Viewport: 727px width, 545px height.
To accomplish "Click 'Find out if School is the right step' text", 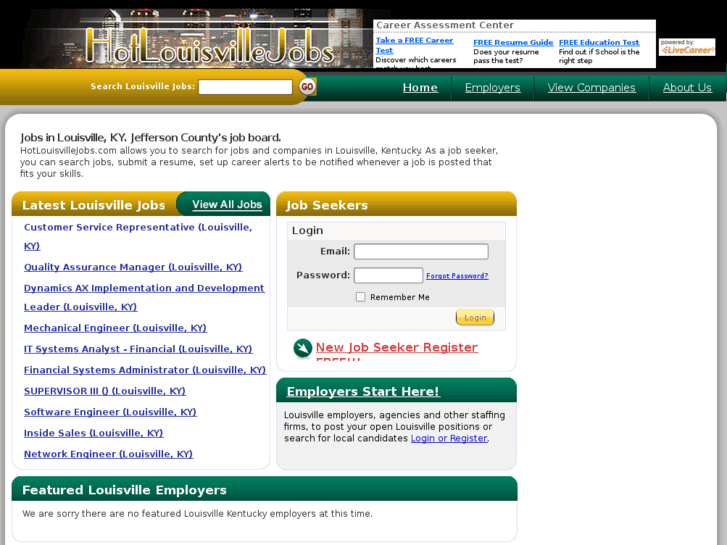I will pyautogui.click(x=599, y=56).
